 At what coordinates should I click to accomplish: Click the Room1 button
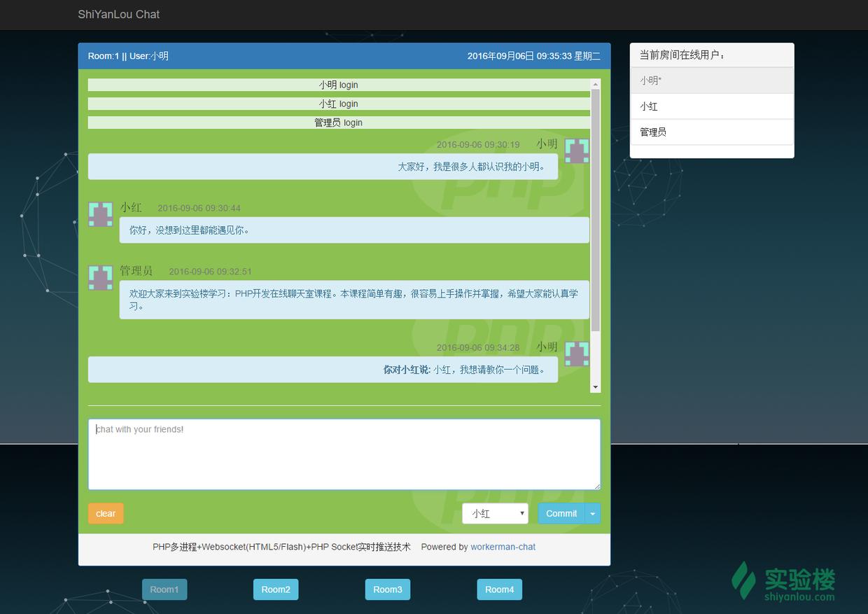click(x=164, y=589)
